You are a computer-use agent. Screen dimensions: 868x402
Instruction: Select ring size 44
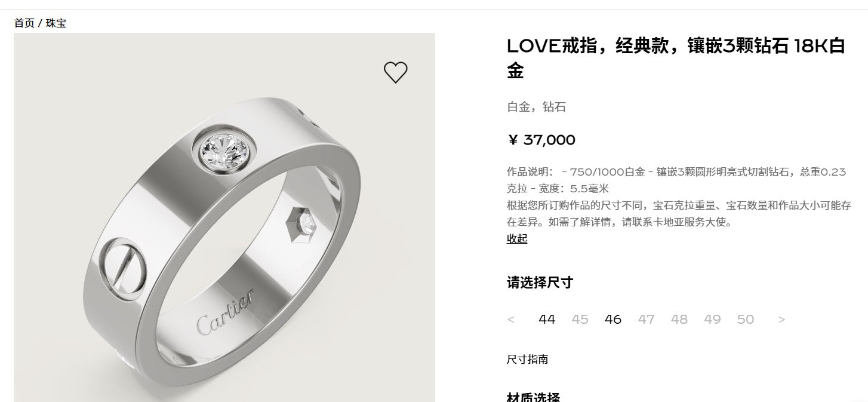pos(547,320)
